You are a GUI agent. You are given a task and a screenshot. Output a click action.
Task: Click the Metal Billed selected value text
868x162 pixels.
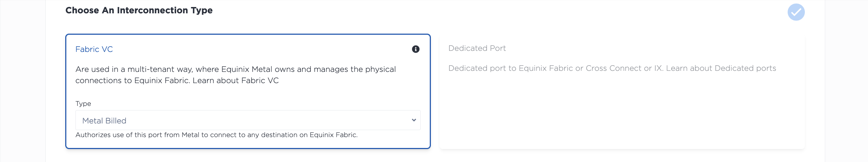(x=104, y=121)
